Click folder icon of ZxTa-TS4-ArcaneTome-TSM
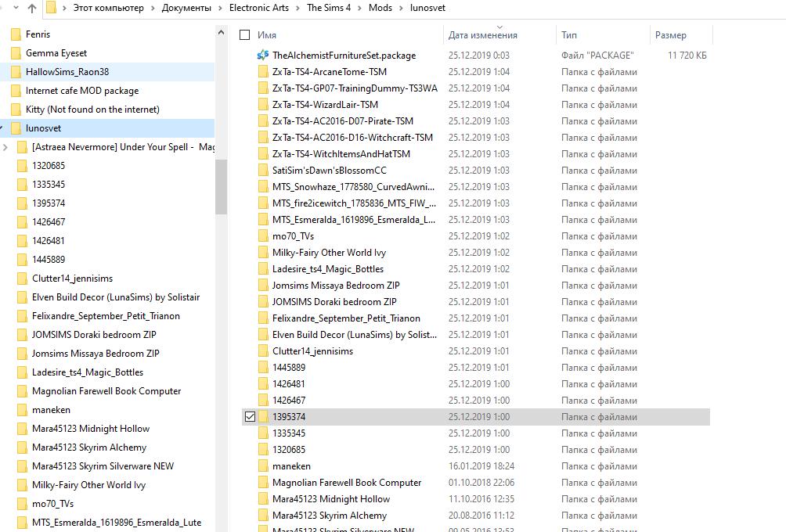 click(263, 72)
